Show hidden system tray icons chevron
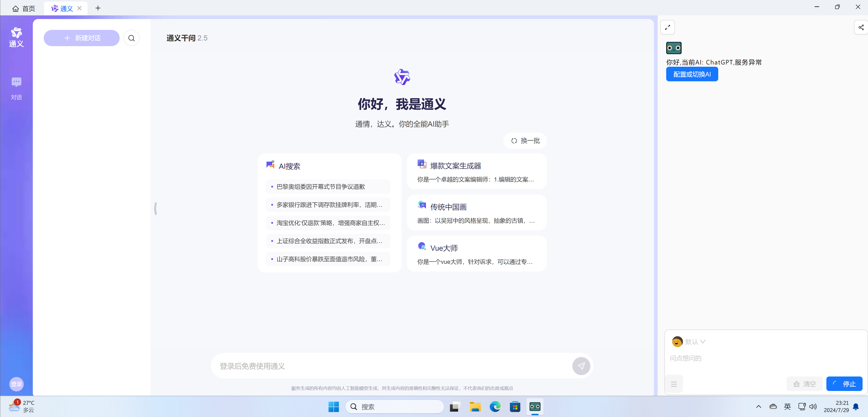The image size is (868, 417). pos(759,407)
